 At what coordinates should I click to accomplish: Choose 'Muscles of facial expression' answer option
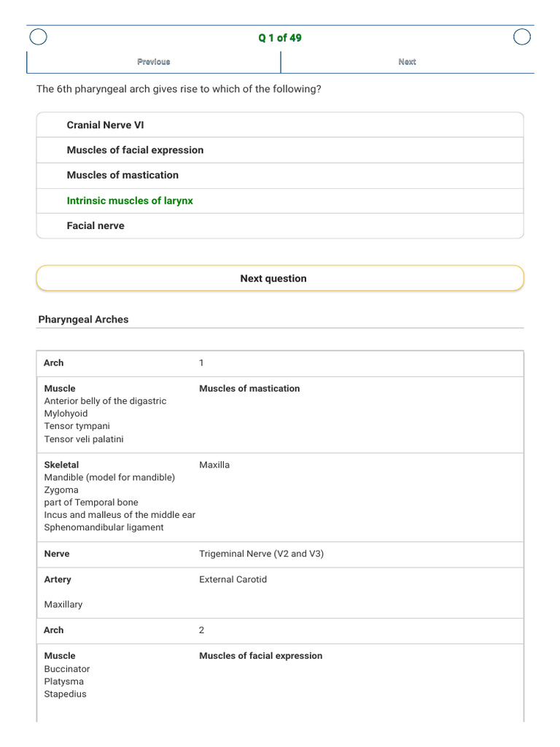click(280, 150)
